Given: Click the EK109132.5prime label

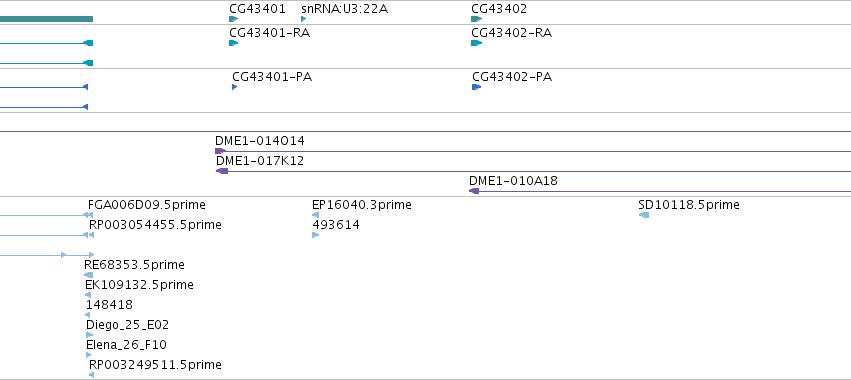Looking at the screenshot, I should click(x=139, y=284).
